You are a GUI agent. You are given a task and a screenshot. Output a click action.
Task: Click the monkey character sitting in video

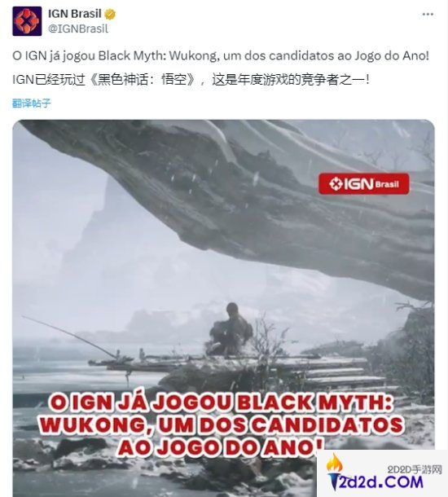[231, 330]
